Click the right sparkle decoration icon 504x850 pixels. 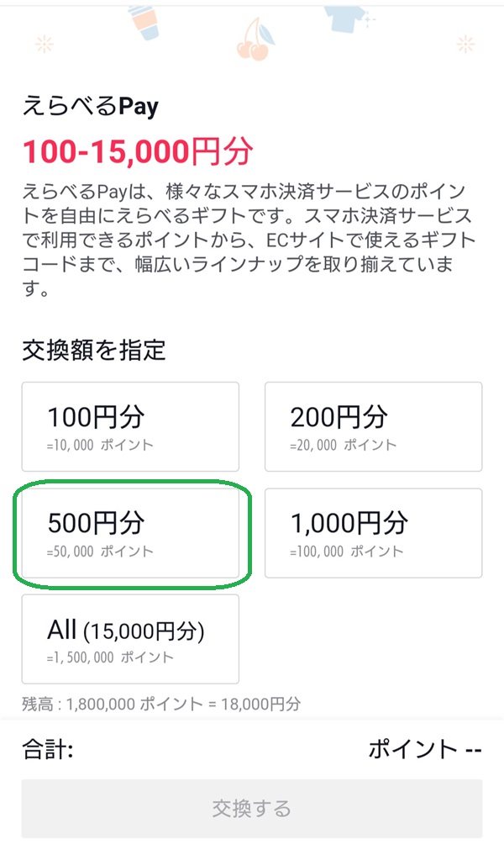pyautogui.click(x=465, y=44)
